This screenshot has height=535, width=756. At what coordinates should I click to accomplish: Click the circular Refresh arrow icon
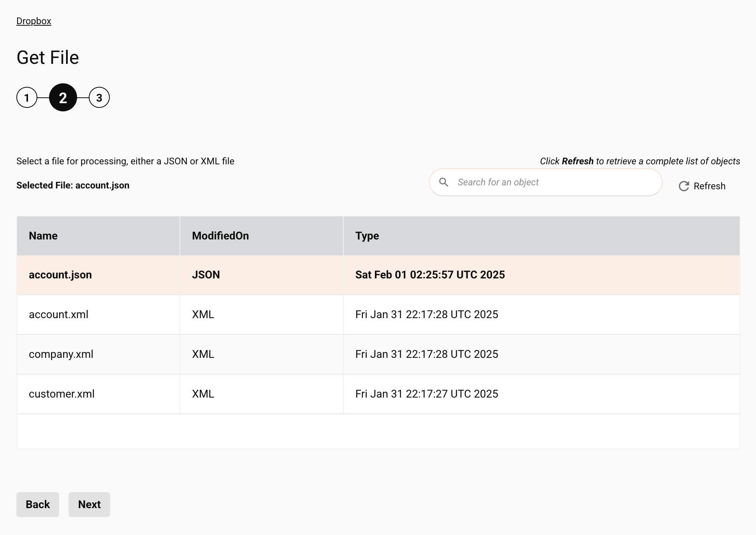pyautogui.click(x=684, y=186)
